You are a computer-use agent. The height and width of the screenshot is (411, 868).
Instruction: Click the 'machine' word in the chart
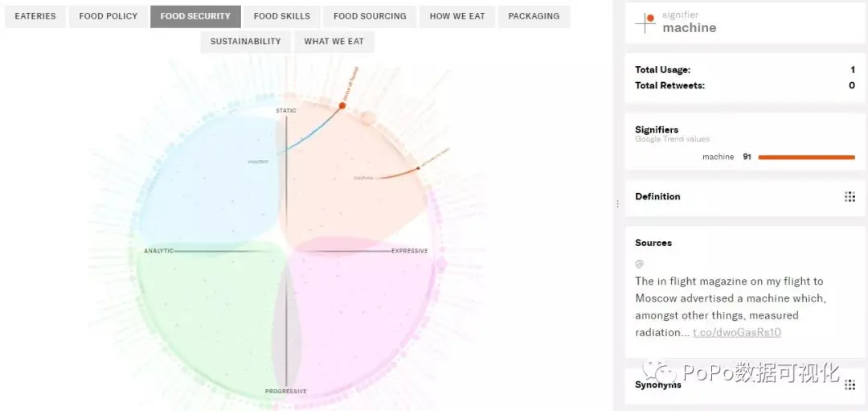click(x=363, y=178)
